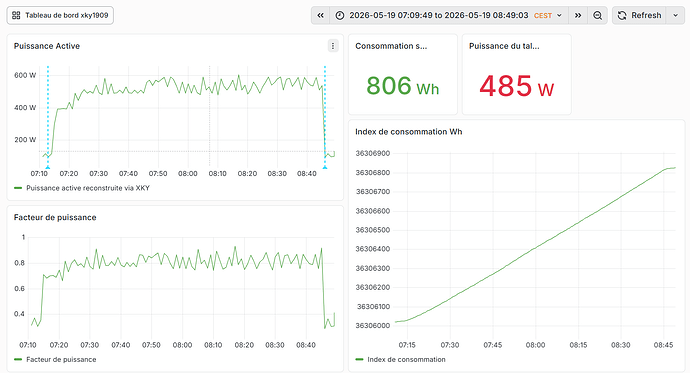
Task: Click the 08:00 tick in Puissance Active chart
Action: [187, 174]
